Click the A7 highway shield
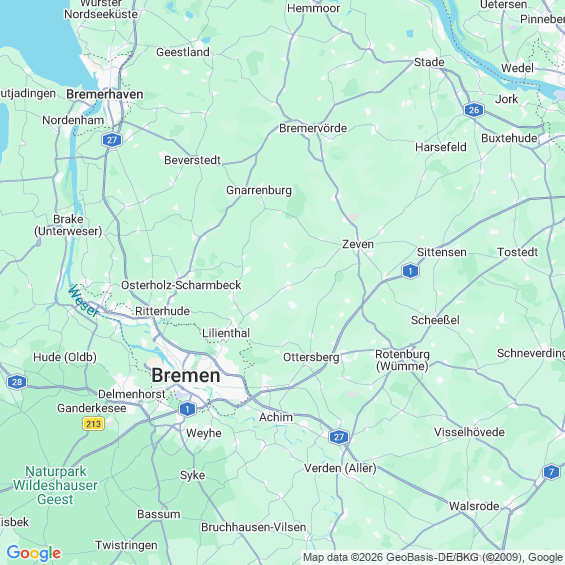This screenshot has height=565, width=565. (551, 472)
